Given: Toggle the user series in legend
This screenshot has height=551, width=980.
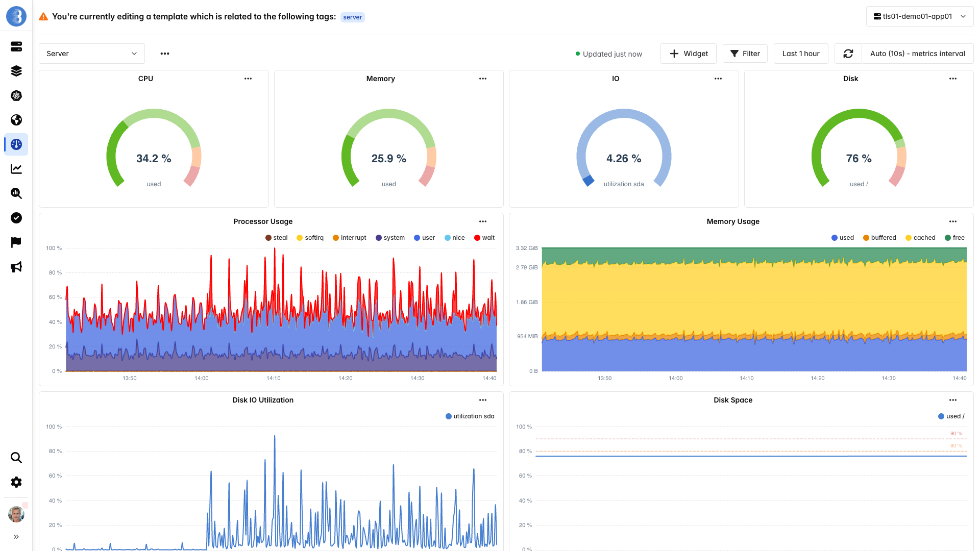Looking at the screenshot, I should click(x=425, y=238).
